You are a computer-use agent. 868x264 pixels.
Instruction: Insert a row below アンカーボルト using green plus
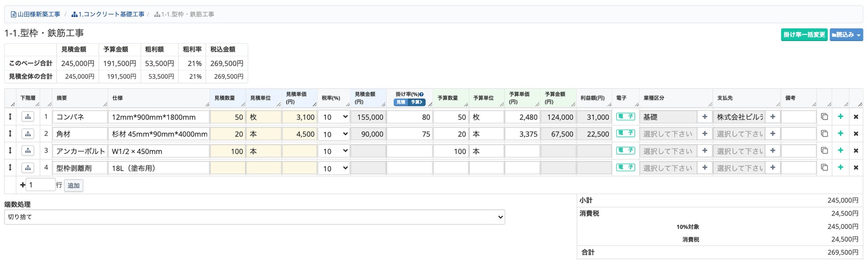[840, 151]
